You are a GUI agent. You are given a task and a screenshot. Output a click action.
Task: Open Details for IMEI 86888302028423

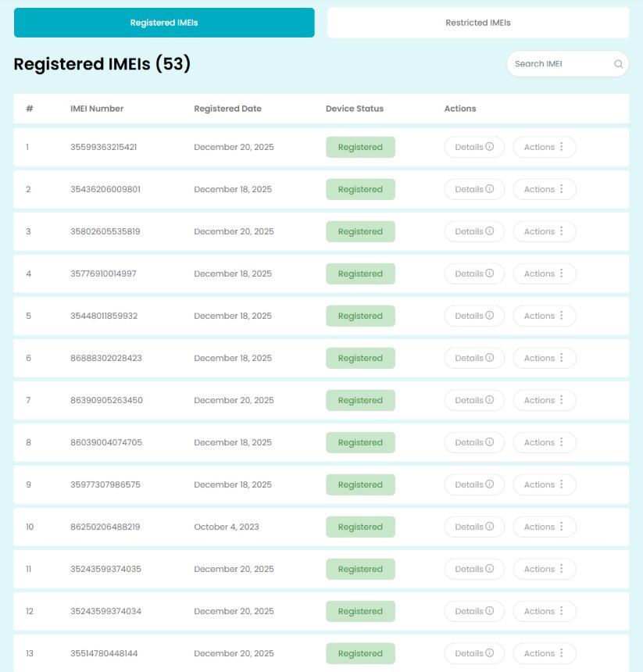[x=474, y=358]
